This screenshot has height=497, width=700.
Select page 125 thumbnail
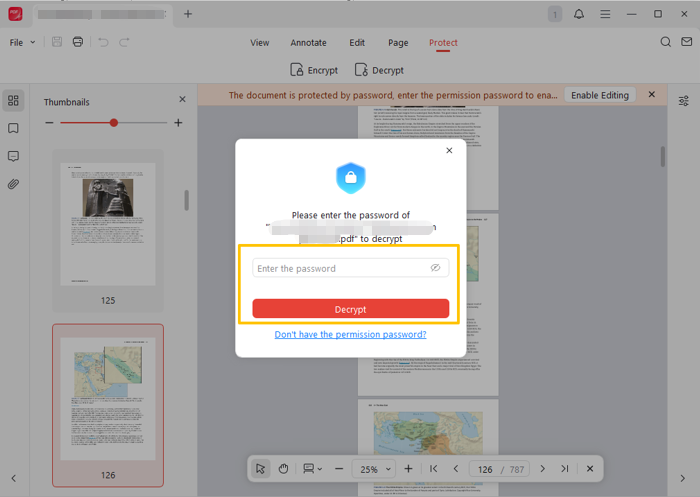[108, 230]
